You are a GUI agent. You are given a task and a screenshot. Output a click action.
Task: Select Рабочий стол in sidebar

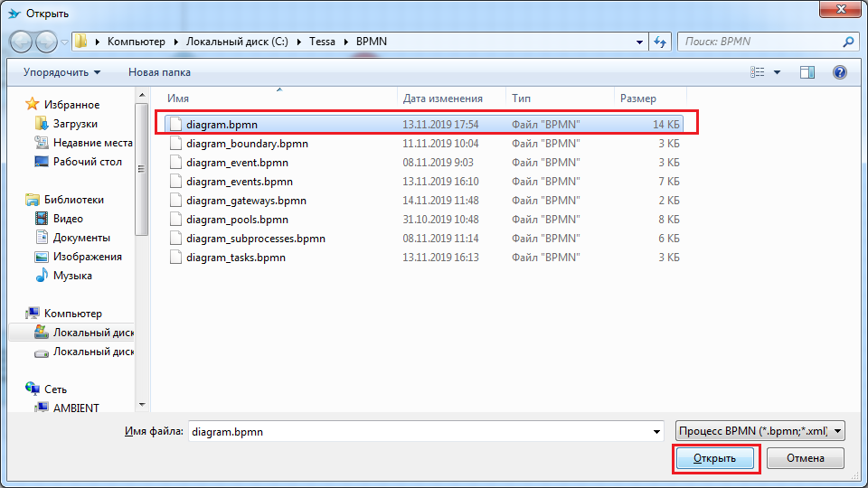pyautogui.click(x=87, y=162)
